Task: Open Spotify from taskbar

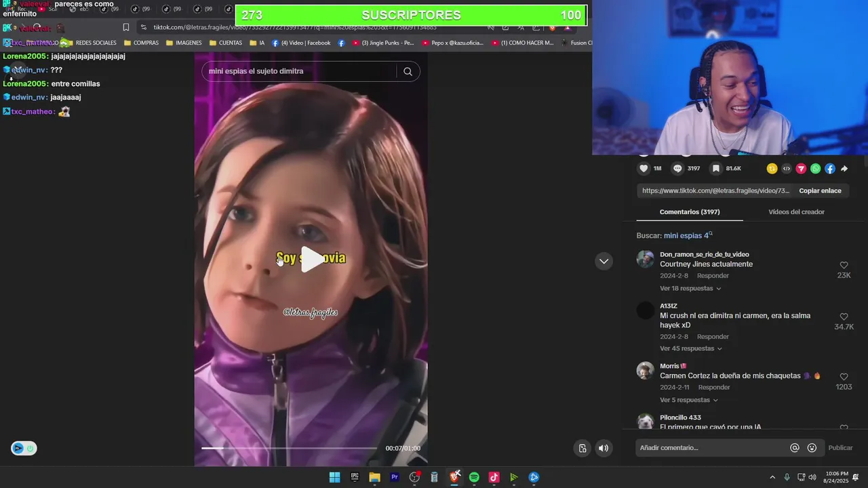Action: click(474, 477)
